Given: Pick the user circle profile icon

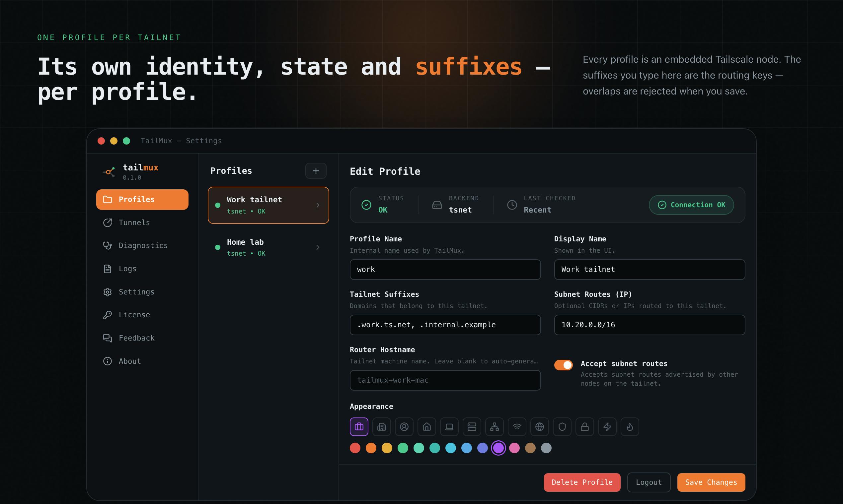Looking at the screenshot, I should click(x=404, y=426).
